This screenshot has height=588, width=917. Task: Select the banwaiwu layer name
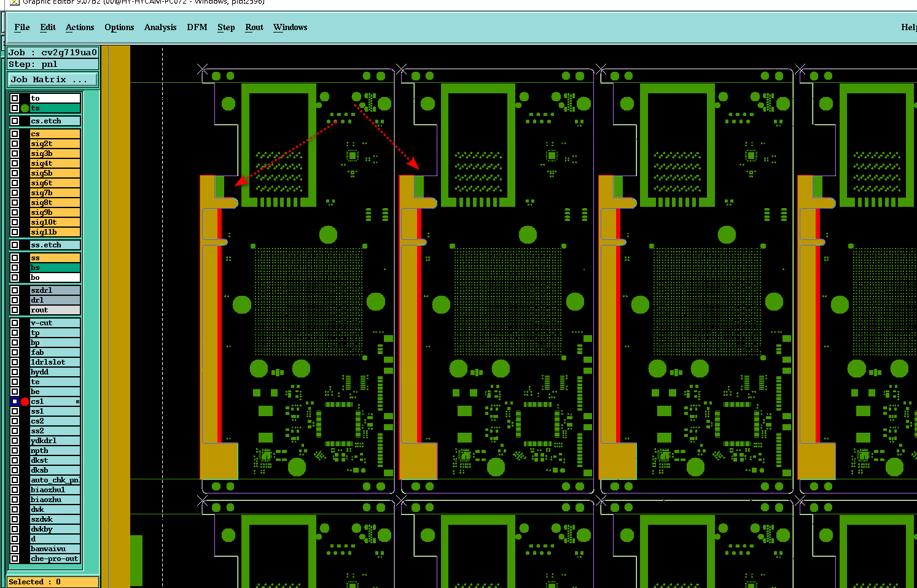coord(55,549)
